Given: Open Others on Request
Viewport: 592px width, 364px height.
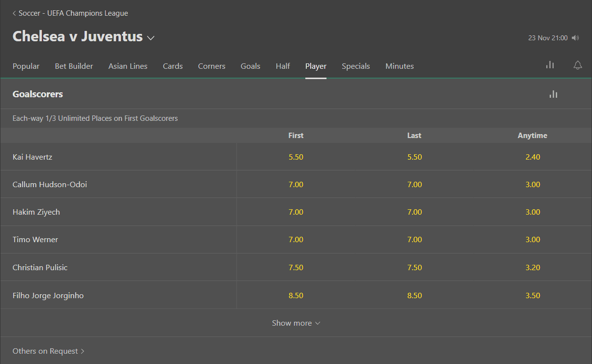Looking at the screenshot, I should 49,351.
